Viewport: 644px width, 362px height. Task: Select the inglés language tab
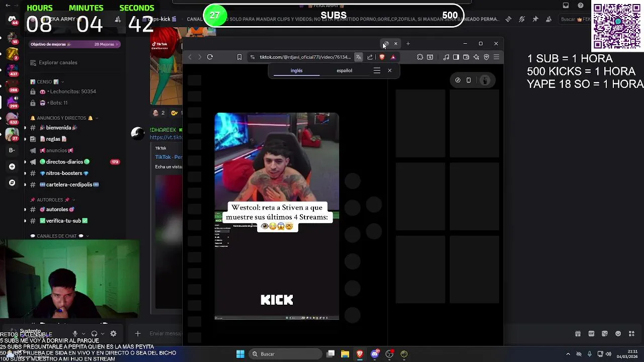296,71
